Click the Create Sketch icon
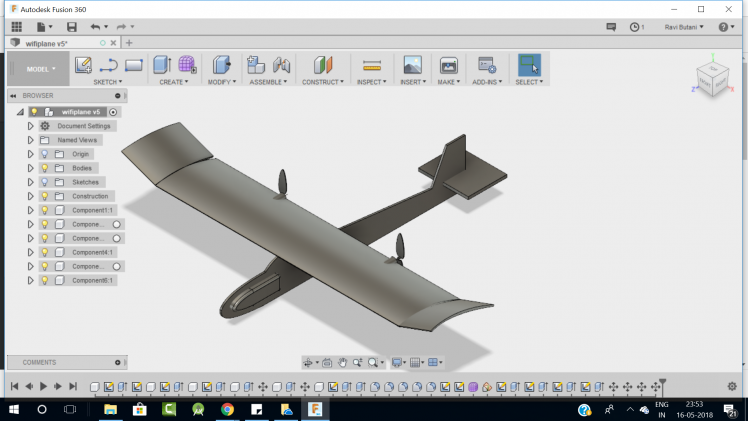Viewport: 748px width, 421px height. coord(83,65)
